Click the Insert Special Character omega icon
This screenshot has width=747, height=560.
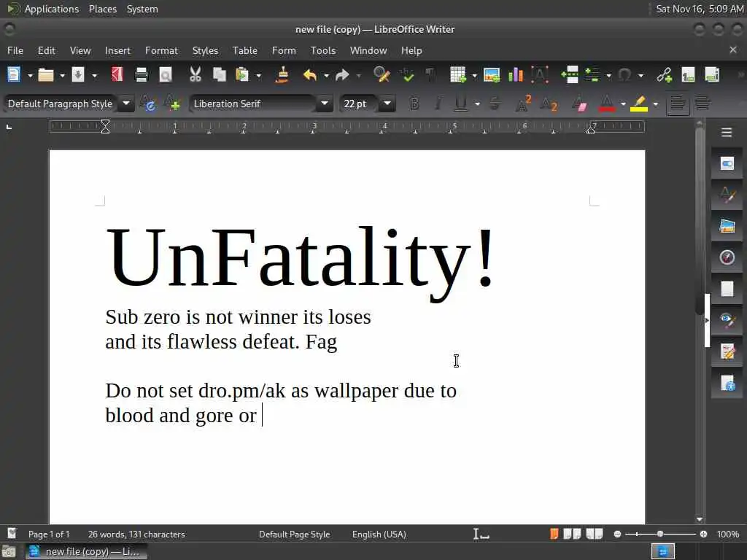point(624,75)
